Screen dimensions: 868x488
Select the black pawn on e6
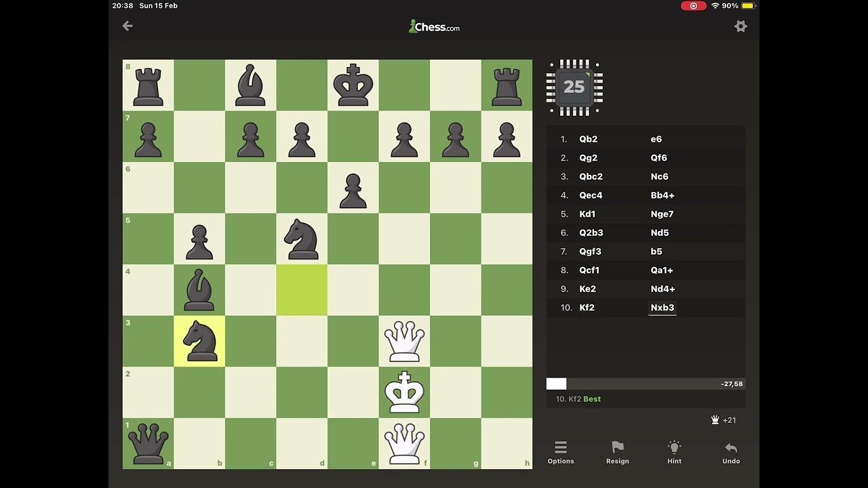[x=353, y=190]
